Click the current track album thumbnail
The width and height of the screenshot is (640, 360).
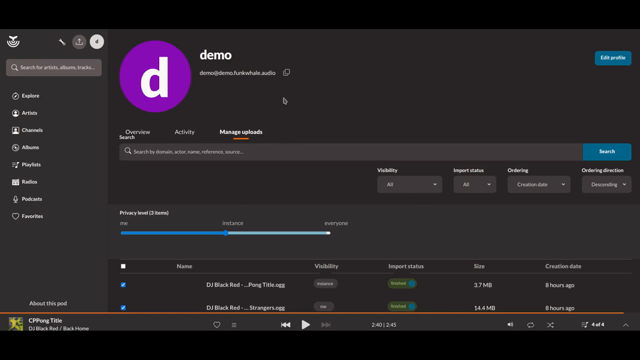16,324
